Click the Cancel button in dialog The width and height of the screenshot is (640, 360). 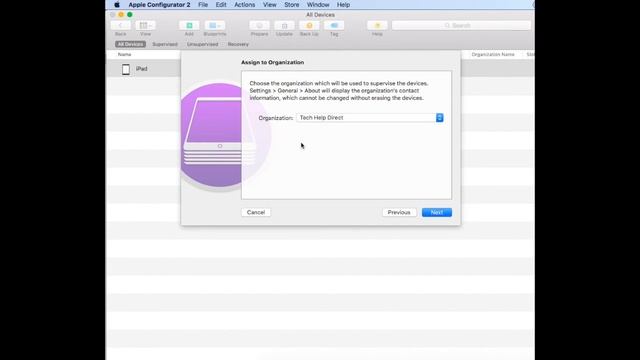(x=256, y=212)
